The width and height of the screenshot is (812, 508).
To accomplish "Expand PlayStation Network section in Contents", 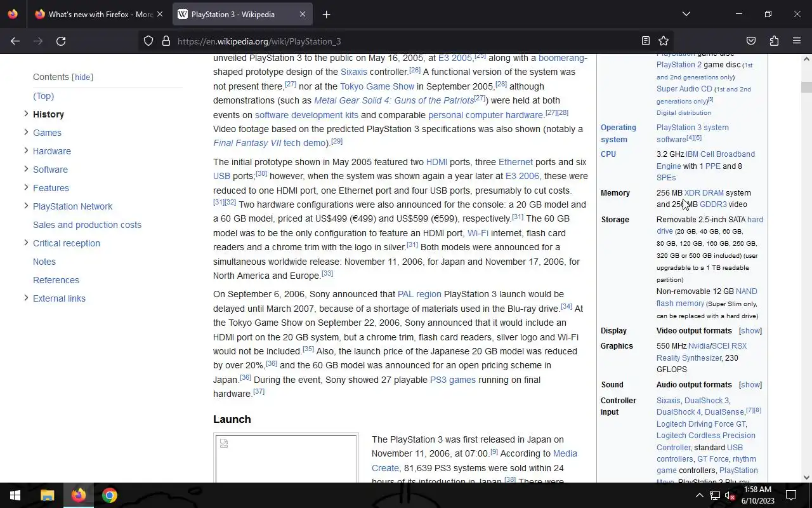I will (x=26, y=206).
